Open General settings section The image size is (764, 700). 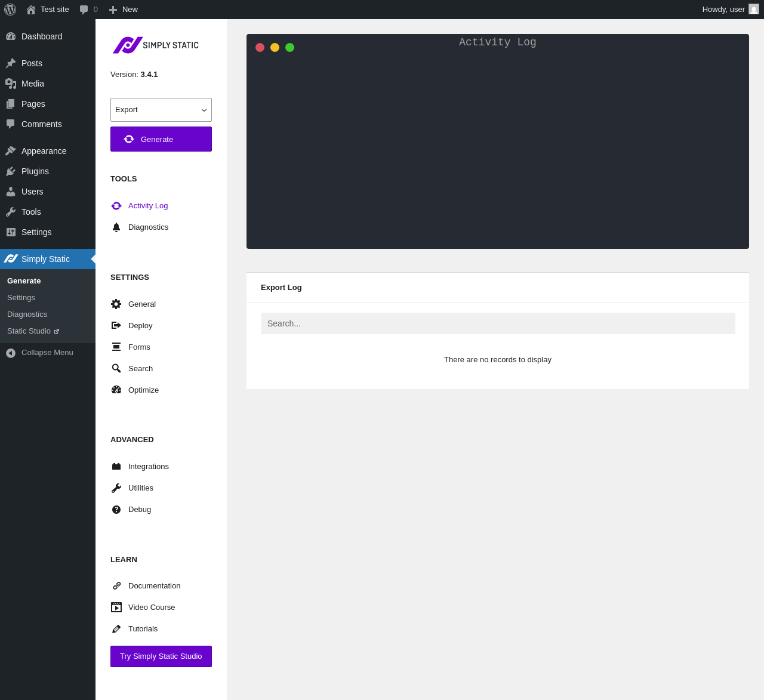coord(142,304)
